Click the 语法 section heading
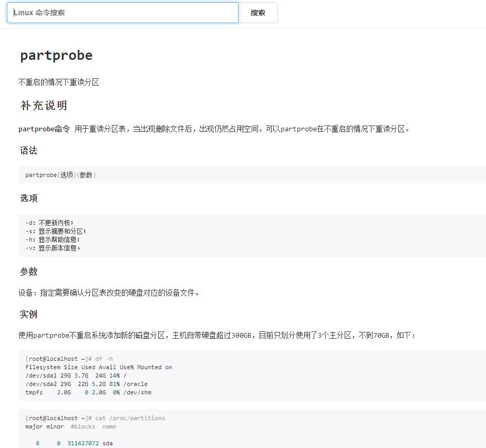The width and height of the screenshot is (486, 448). tap(28, 151)
